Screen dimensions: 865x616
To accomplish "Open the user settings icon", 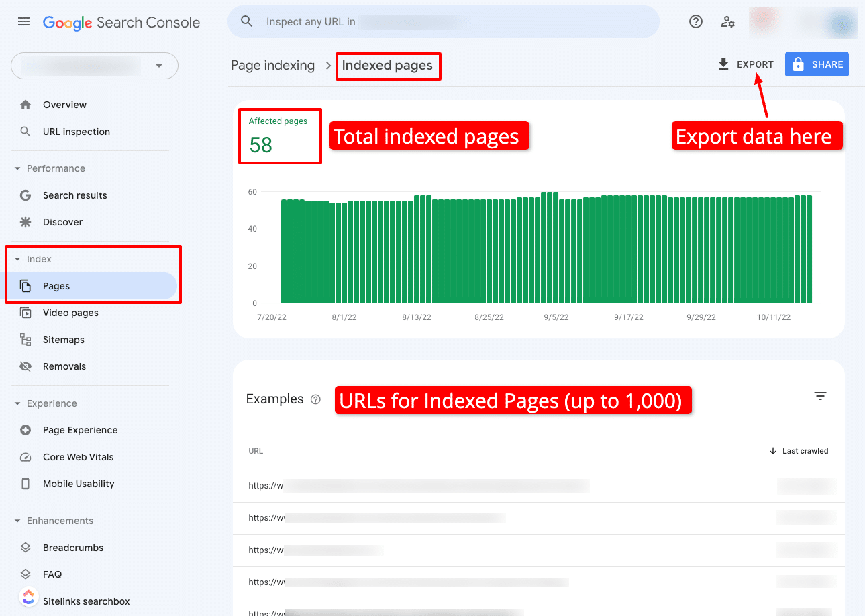I will point(727,22).
